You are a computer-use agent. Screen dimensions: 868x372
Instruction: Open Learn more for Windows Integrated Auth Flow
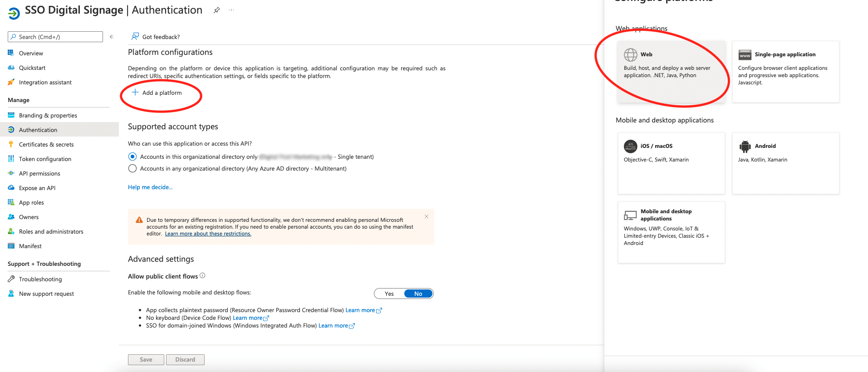(x=337, y=326)
